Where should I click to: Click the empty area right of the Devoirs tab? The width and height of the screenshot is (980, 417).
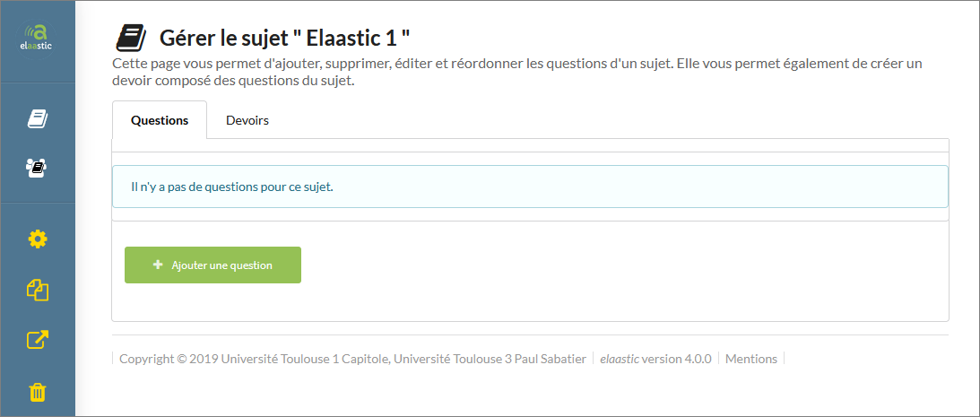[x=610, y=120]
